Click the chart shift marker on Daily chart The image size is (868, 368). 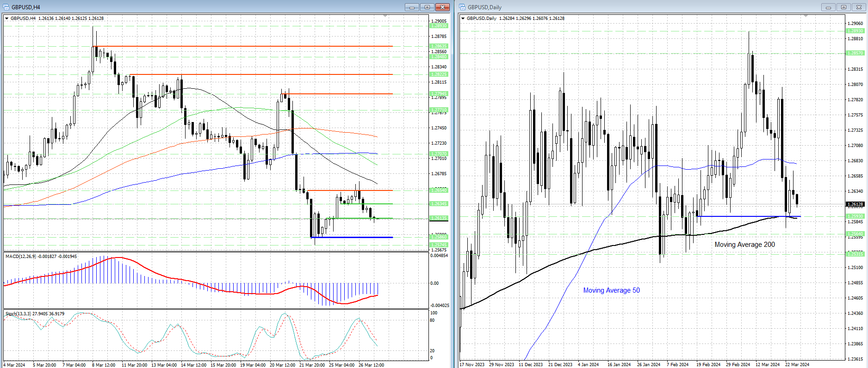coord(806,16)
